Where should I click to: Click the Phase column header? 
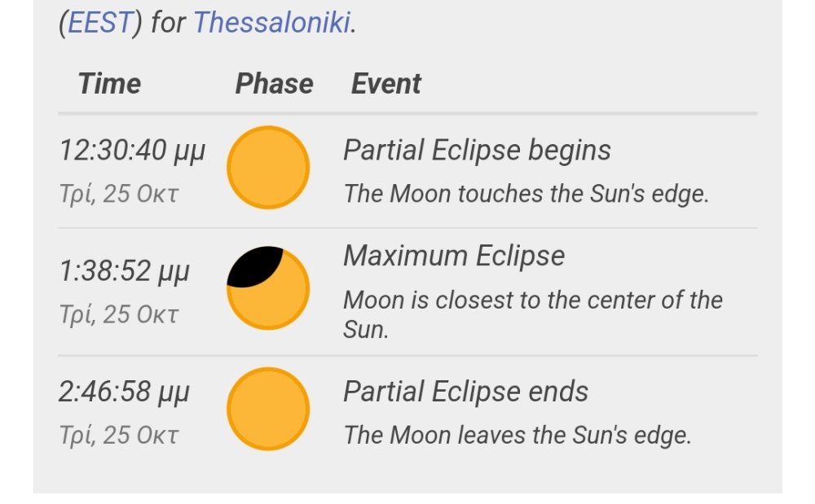coord(274,84)
